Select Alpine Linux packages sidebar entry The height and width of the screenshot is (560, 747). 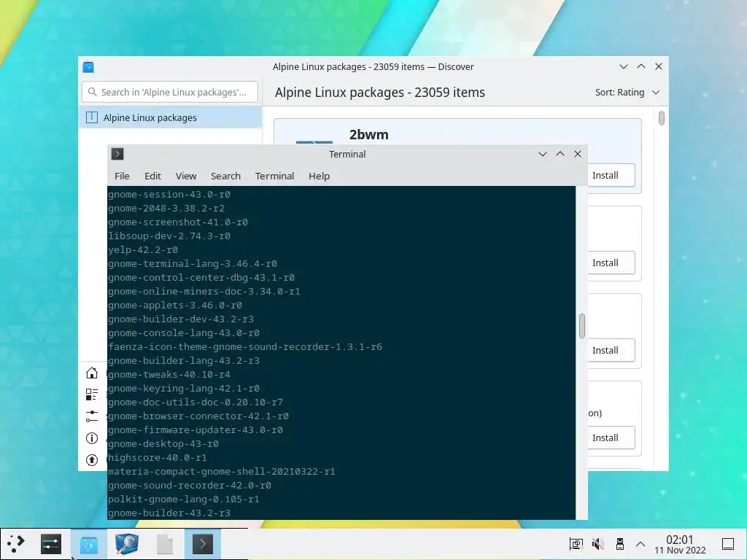[170, 117]
